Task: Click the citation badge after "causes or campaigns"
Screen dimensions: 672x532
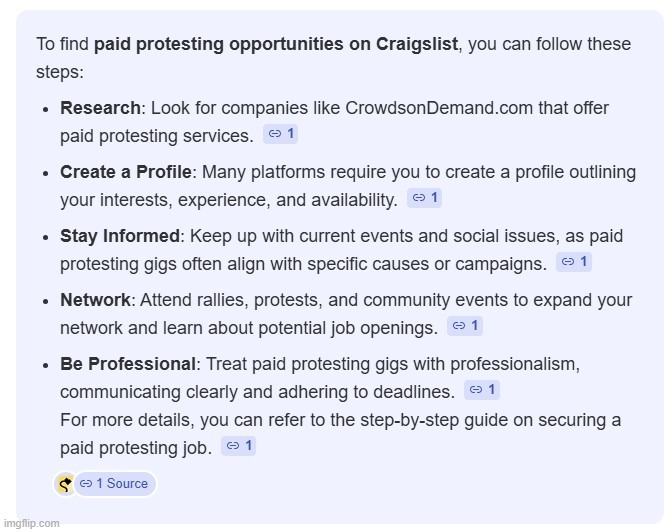Action: (x=574, y=262)
